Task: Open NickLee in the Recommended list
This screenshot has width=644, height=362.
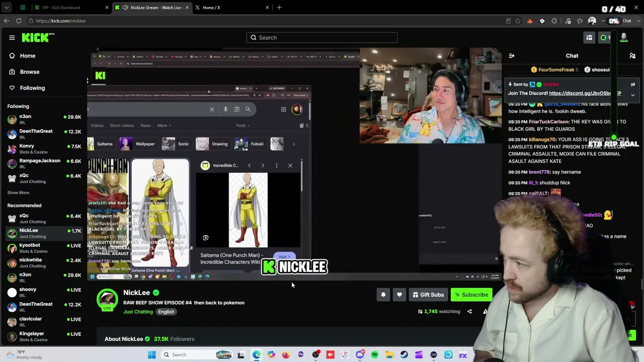Action: (x=44, y=233)
